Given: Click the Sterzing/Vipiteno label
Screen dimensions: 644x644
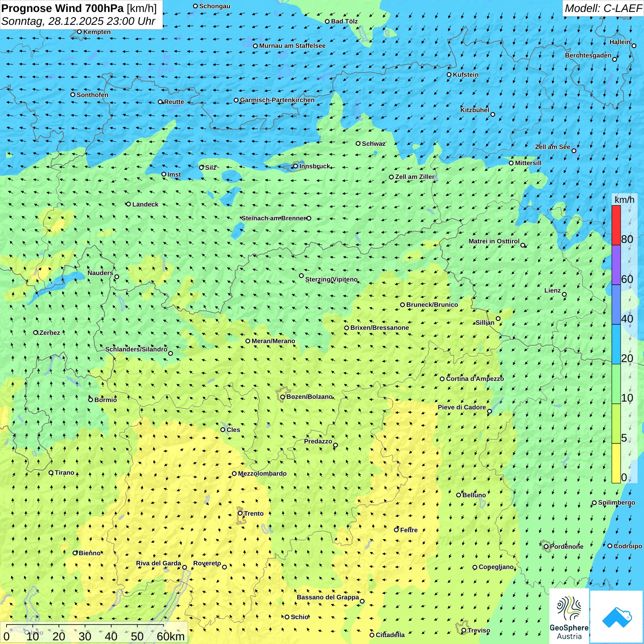Looking at the screenshot, I should pyautogui.click(x=331, y=279).
